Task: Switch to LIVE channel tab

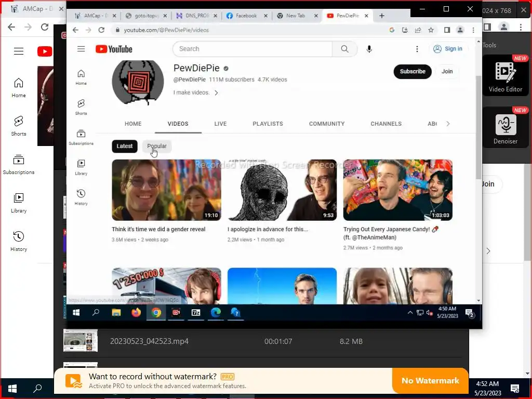Action: coord(220,124)
